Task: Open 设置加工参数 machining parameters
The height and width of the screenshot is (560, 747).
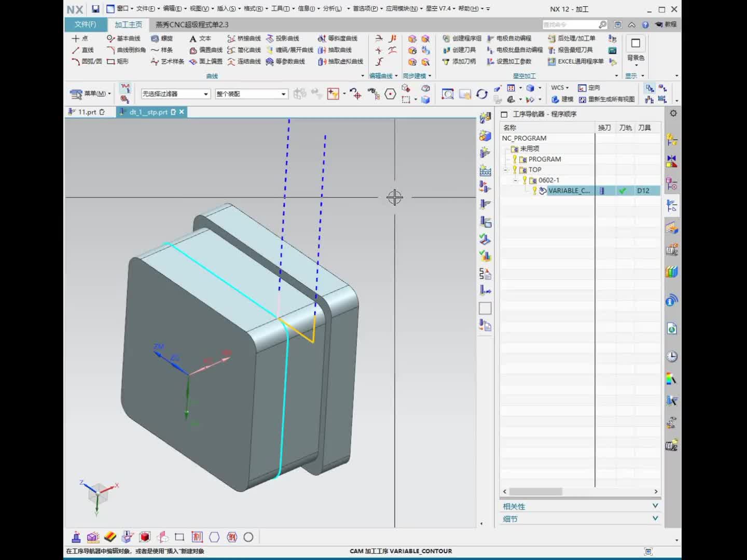Action: pyautogui.click(x=509, y=61)
